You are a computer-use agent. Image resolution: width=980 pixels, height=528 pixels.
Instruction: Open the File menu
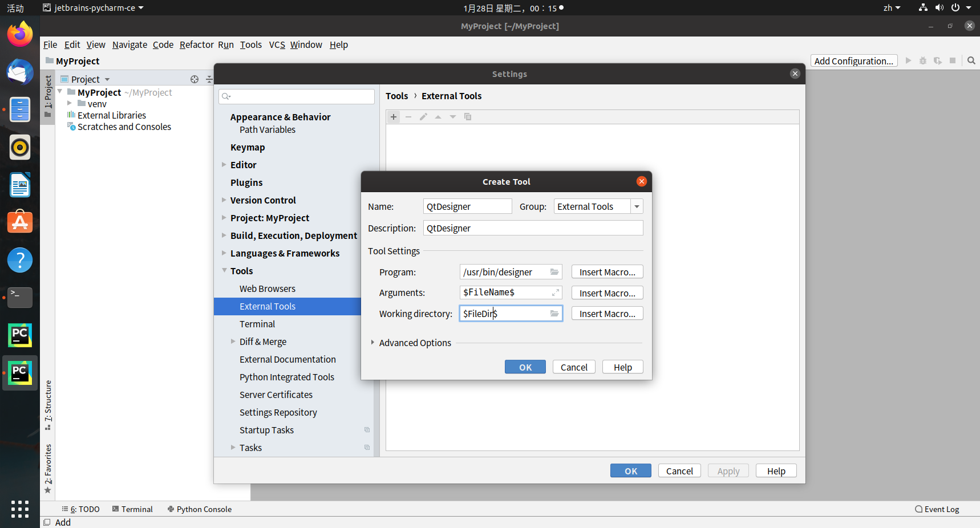tap(50, 44)
